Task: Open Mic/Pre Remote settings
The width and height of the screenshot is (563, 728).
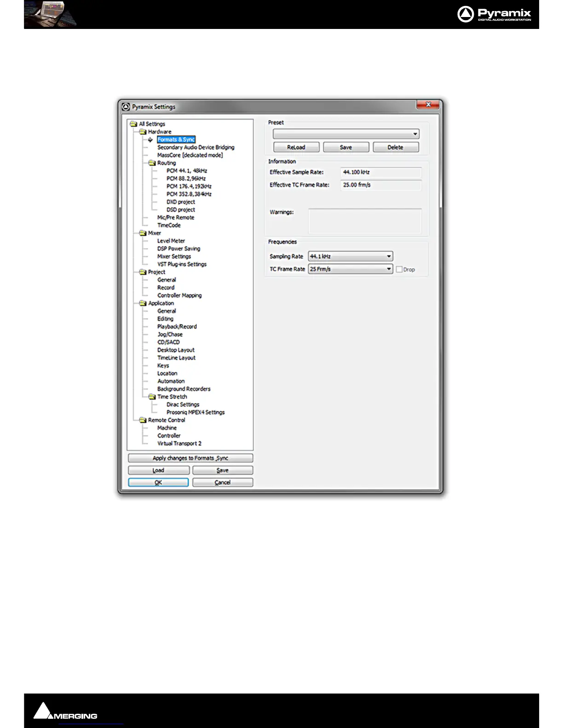Action: [x=176, y=218]
